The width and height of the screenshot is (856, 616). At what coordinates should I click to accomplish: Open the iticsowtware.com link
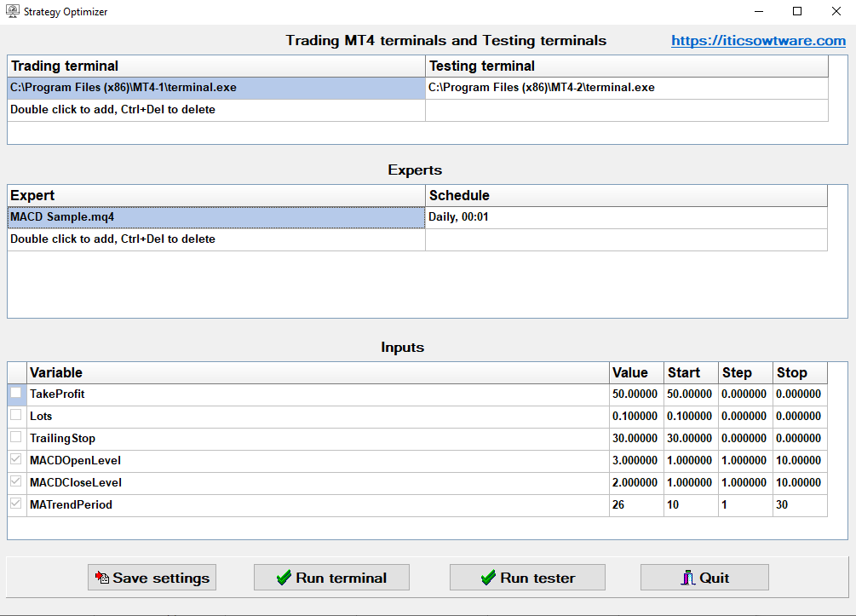tap(758, 41)
